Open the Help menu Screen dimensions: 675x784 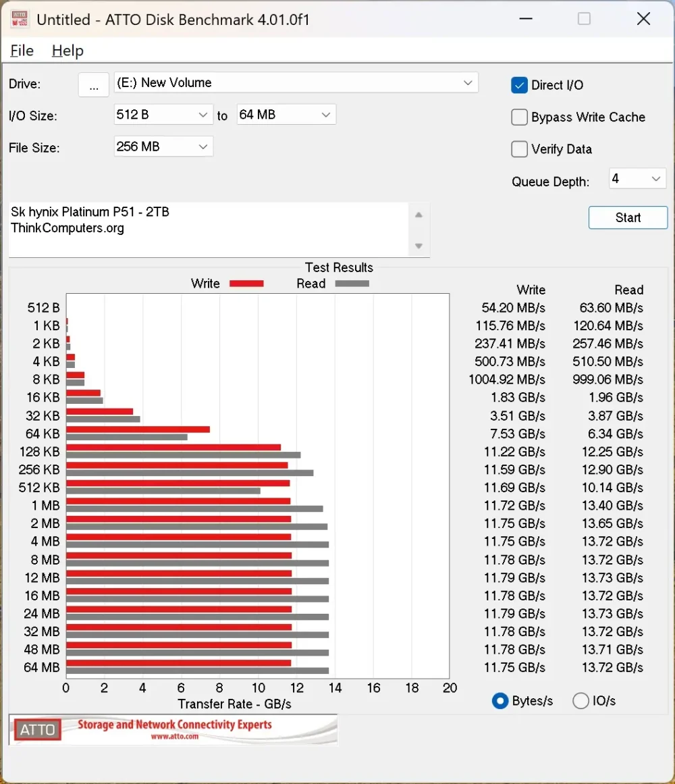click(x=67, y=51)
